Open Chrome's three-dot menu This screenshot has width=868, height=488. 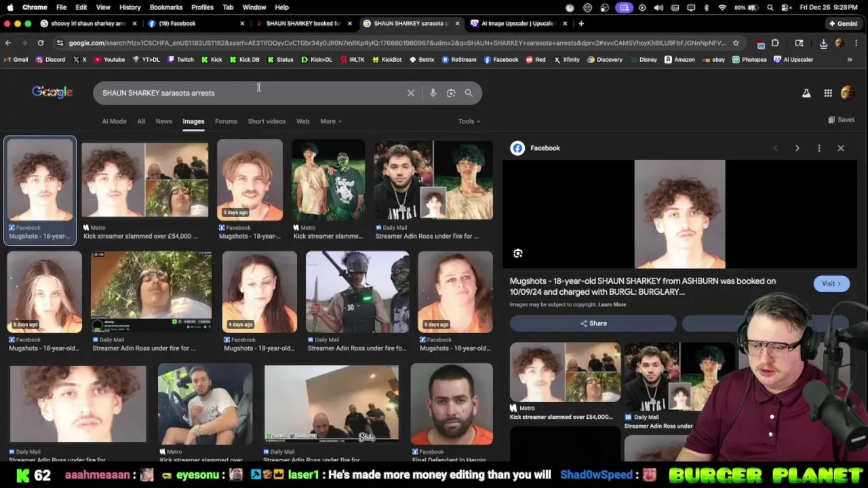[856, 43]
